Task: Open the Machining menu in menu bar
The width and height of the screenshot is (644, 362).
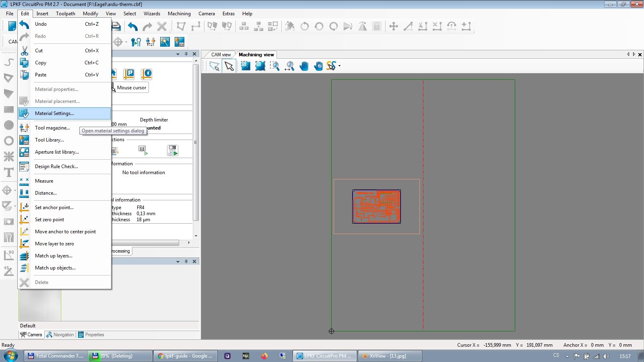Action: [x=179, y=14]
